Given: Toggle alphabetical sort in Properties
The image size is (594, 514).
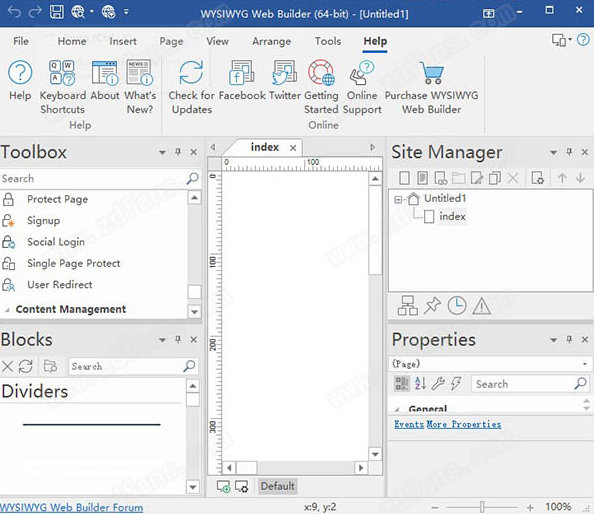Looking at the screenshot, I should click(420, 383).
